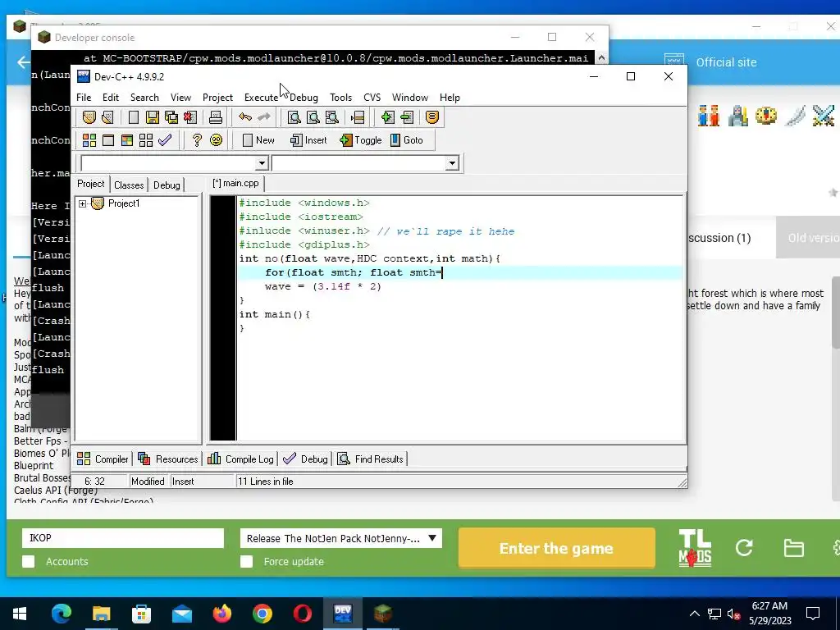Add file to project with green plus icon

pos(388,116)
